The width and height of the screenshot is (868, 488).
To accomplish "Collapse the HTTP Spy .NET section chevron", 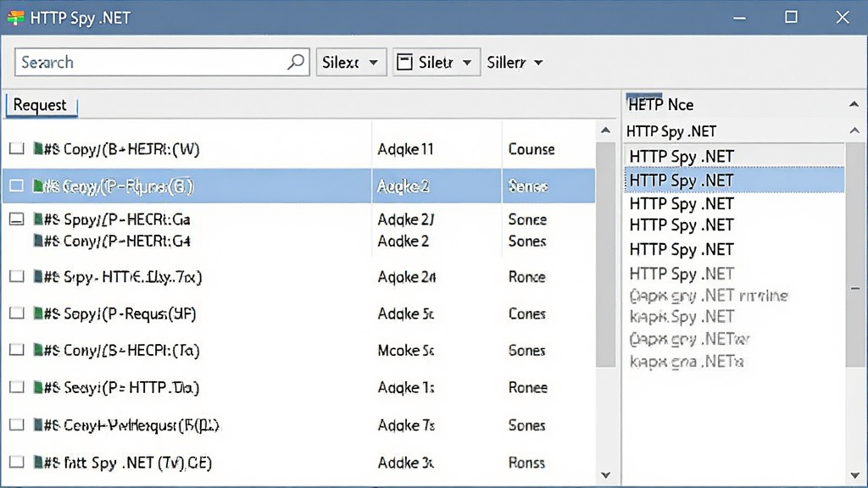I will (854, 130).
